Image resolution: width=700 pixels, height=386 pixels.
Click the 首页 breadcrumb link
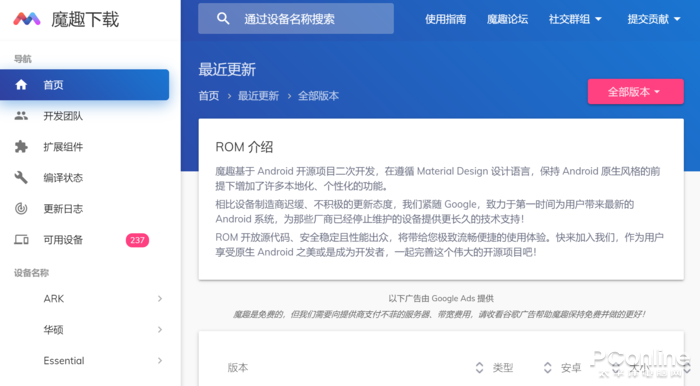click(x=209, y=96)
